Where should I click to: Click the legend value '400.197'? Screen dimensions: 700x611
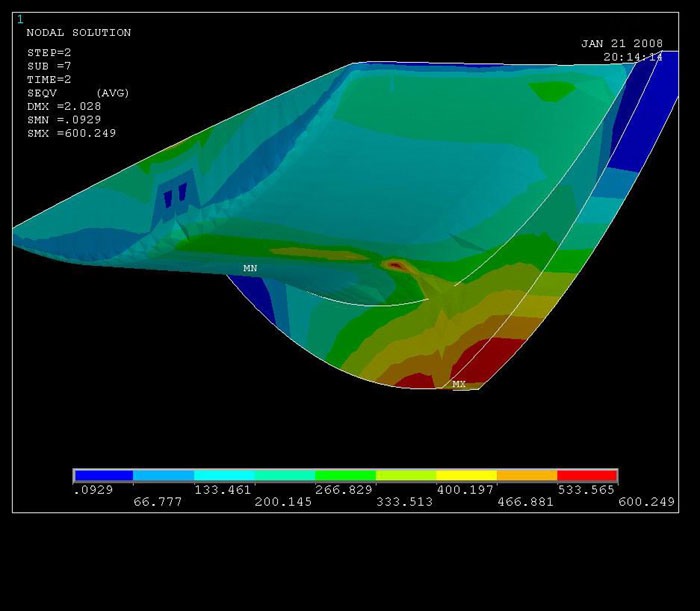[465, 490]
